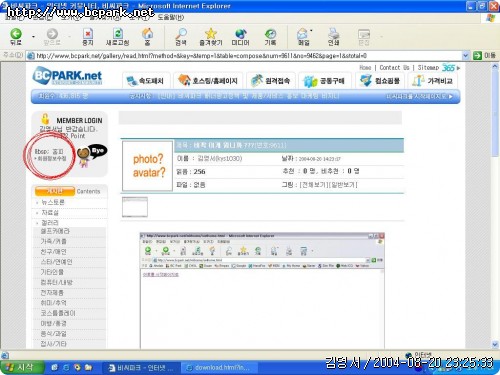Open the 코스플레이 gallery category
Viewport: 500px width, 375px height.
tap(58, 313)
